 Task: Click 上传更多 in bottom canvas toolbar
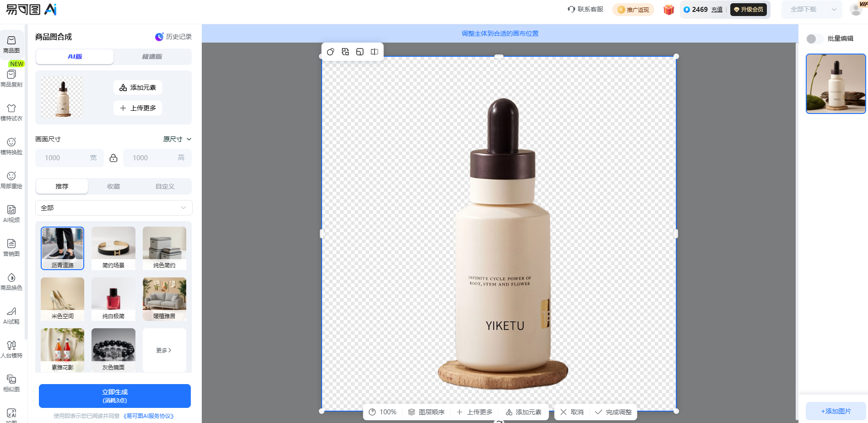[474, 412]
